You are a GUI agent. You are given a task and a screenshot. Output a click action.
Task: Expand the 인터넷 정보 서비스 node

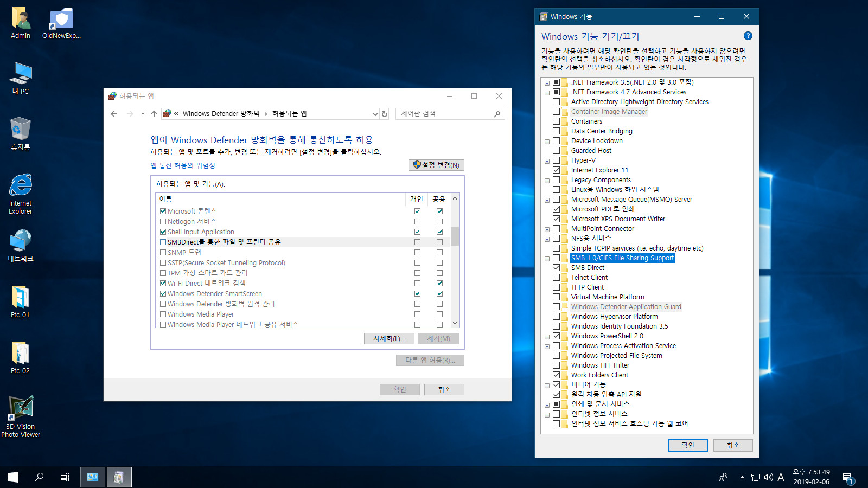pyautogui.click(x=547, y=415)
